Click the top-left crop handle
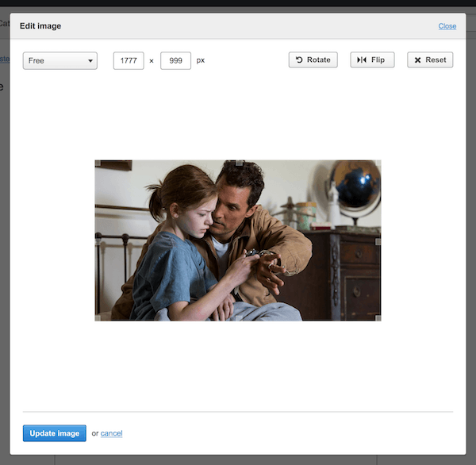This screenshot has width=476, height=465. 98,163
